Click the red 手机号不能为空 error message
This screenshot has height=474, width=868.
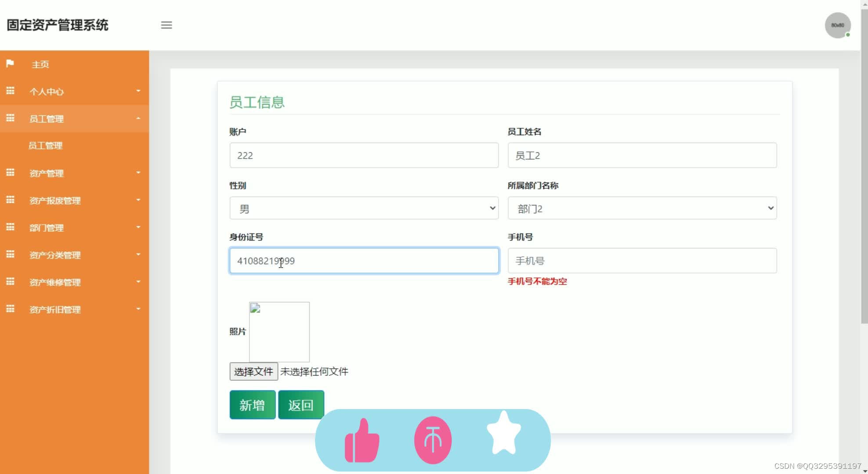[537, 281]
